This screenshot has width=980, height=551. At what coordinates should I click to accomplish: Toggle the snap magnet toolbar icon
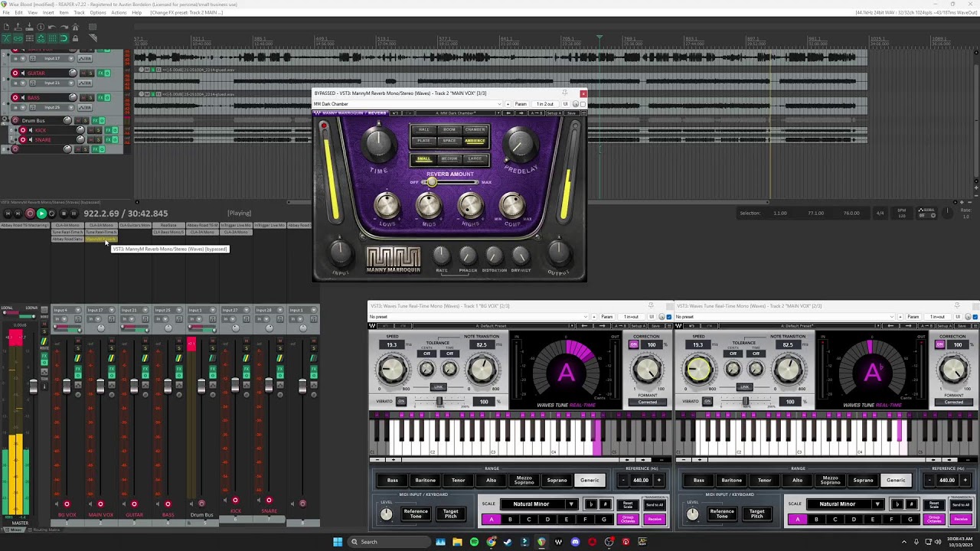[64, 38]
